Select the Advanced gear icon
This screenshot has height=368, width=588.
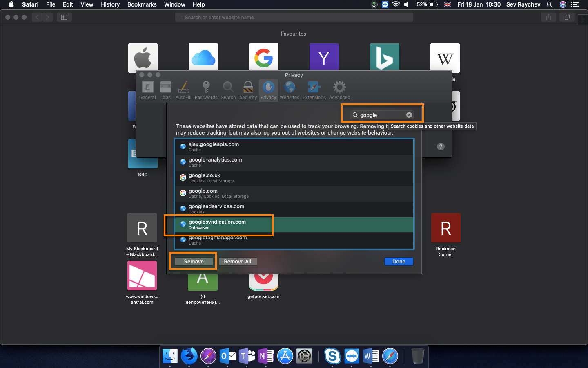tap(339, 87)
